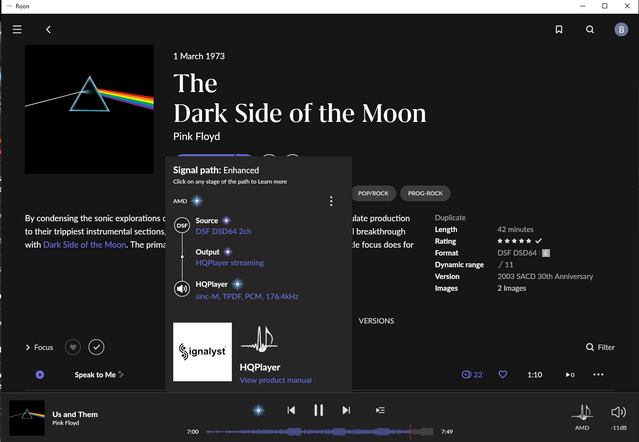Open the user profile avatar B
The height and width of the screenshot is (442, 639).
tap(620, 30)
